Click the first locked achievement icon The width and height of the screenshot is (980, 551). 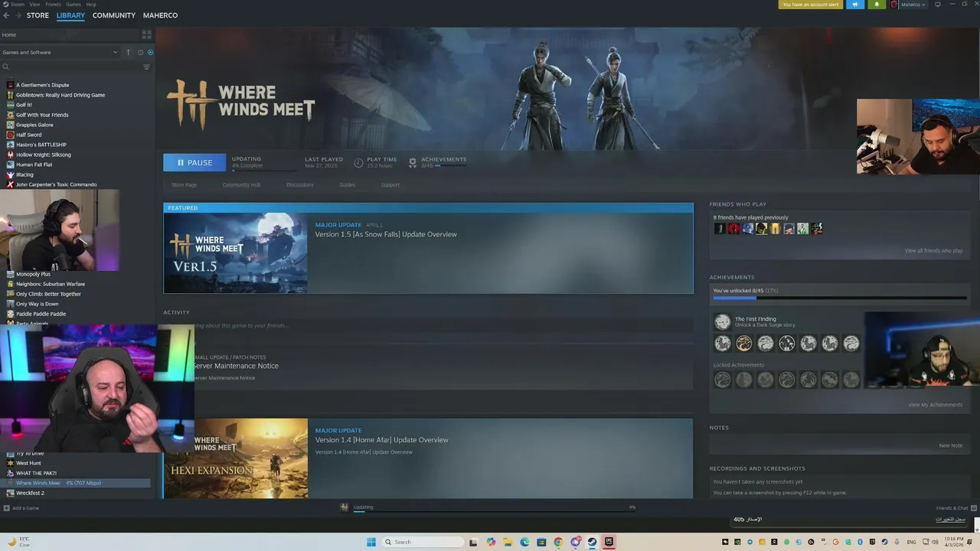tap(722, 379)
